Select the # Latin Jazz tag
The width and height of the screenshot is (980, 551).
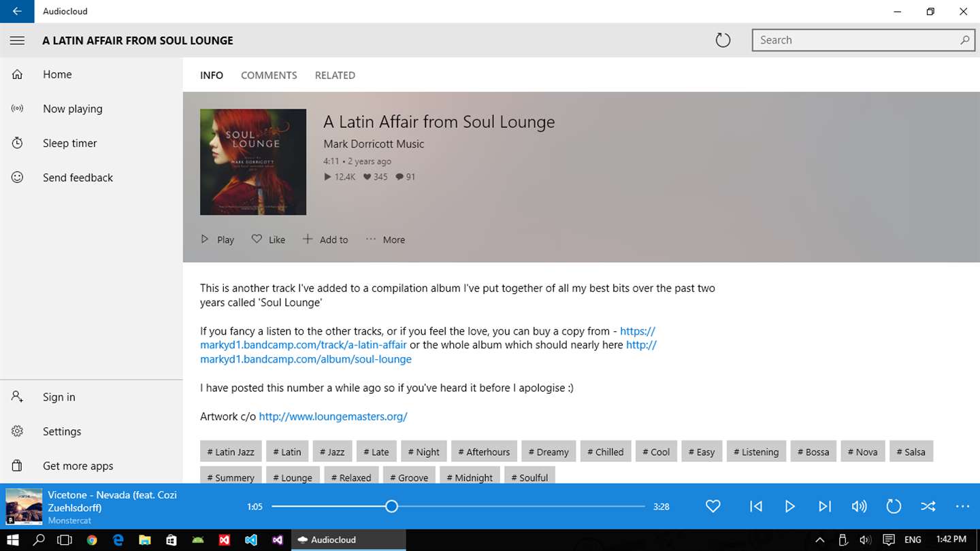231,452
